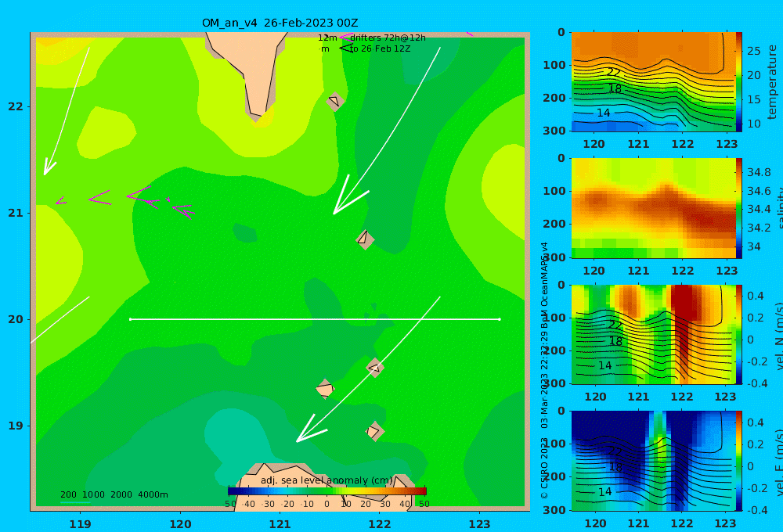Screen dimensions: 783x532
Task: Open the temperature cross-section panel
Action: click(x=653, y=82)
